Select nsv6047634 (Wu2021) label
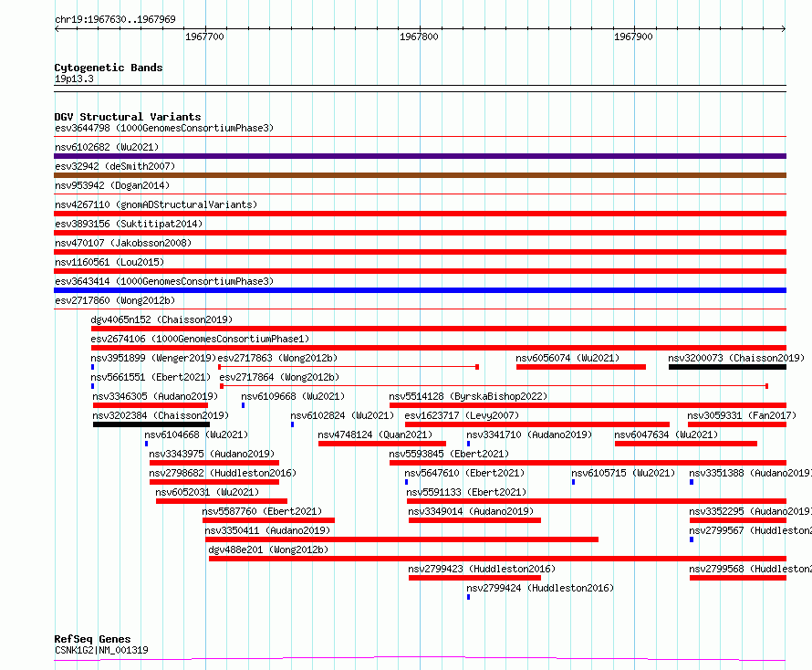This screenshot has height=670, width=812. [x=667, y=434]
